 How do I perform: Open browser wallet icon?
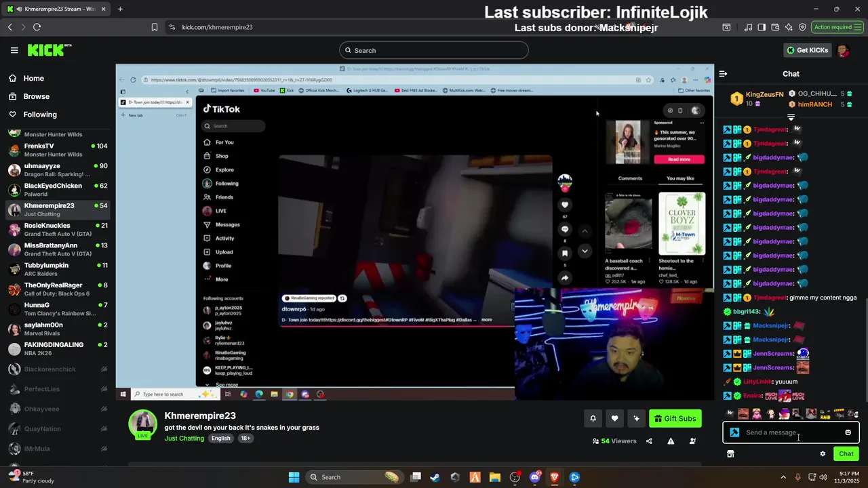(775, 27)
